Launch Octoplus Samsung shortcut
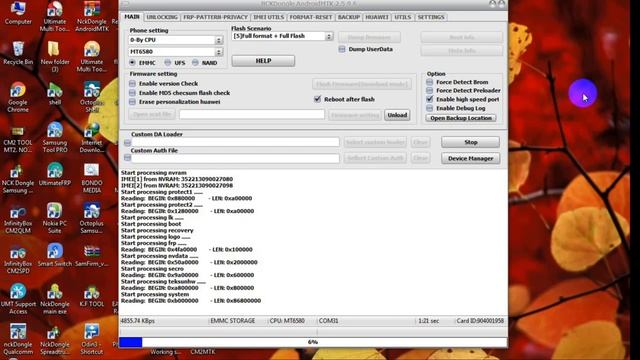640x360 pixels. (x=91, y=218)
